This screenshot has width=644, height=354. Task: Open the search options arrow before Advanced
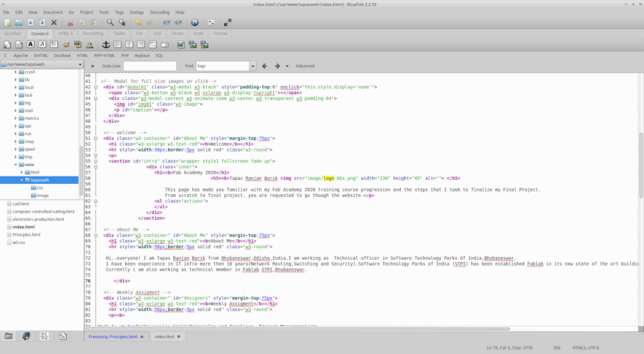coord(287,66)
